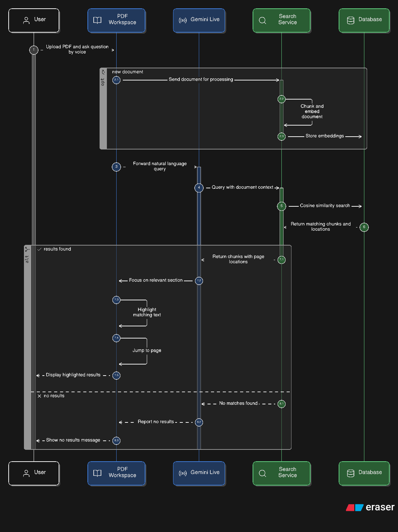398x532 pixels.
Task: Click the book icon in the bottom PDF Workspace box
Action: (98, 473)
